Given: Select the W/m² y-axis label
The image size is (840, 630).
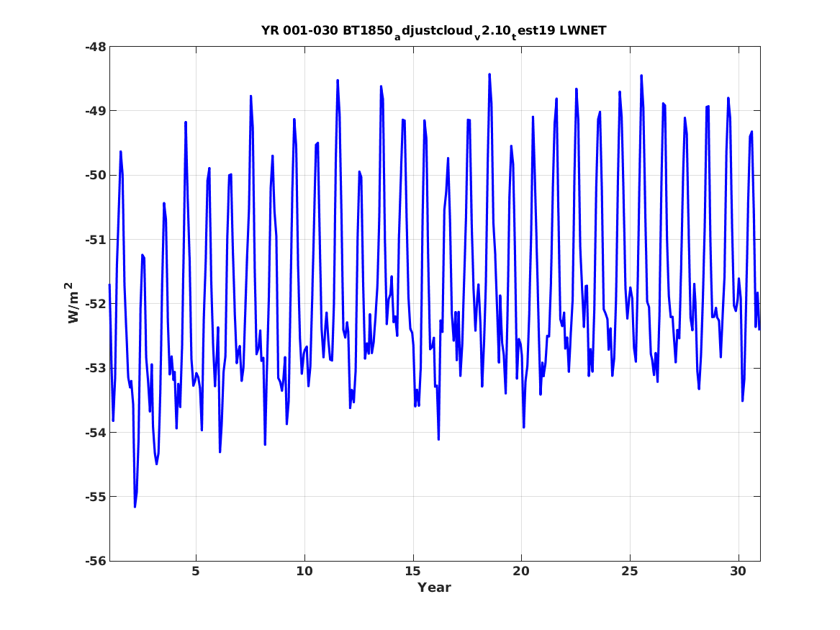Looking at the screenshot, I should click(x=73, y=302).
